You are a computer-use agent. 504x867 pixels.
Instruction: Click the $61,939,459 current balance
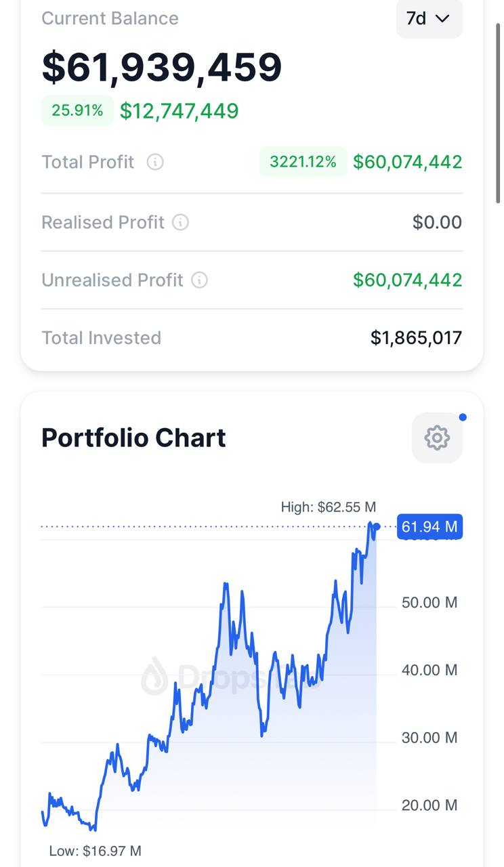[x=162, y=66]
